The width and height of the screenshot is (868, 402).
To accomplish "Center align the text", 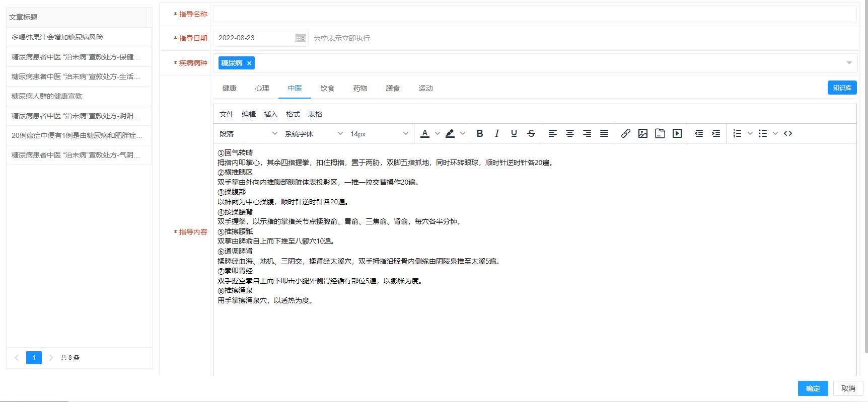I will click(570, 133).
